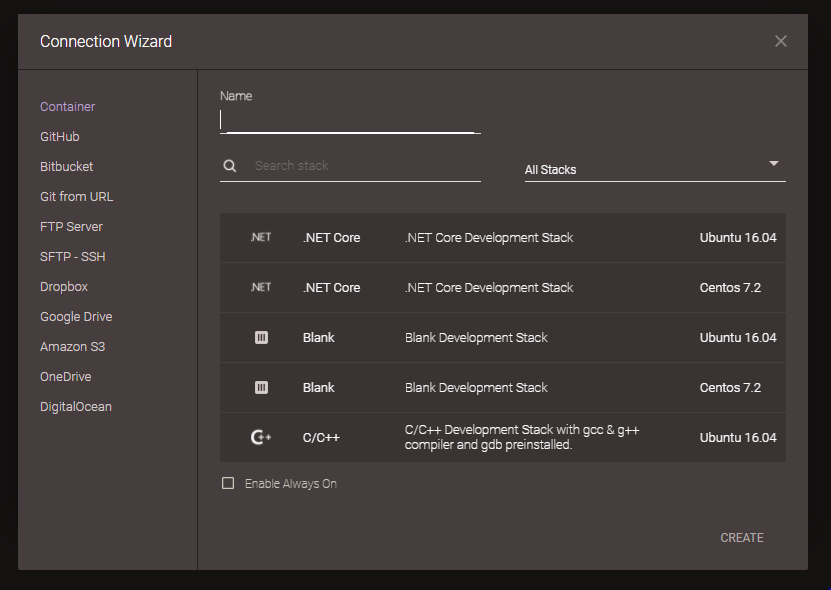
Task: Check the Enable Always On box
Action: (x=228, y=483)
